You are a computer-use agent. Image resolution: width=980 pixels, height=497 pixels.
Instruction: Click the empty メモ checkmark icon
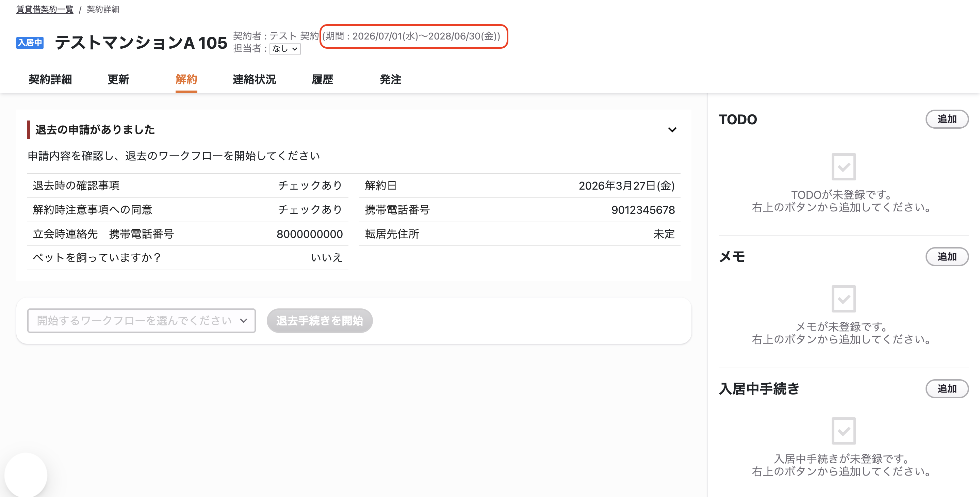tap(844, 299)
